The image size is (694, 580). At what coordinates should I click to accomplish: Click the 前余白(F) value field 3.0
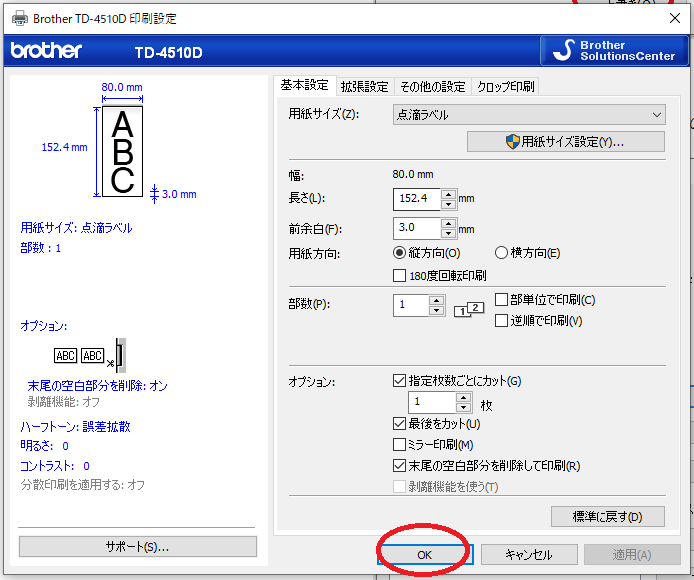(x=416, y=228)
